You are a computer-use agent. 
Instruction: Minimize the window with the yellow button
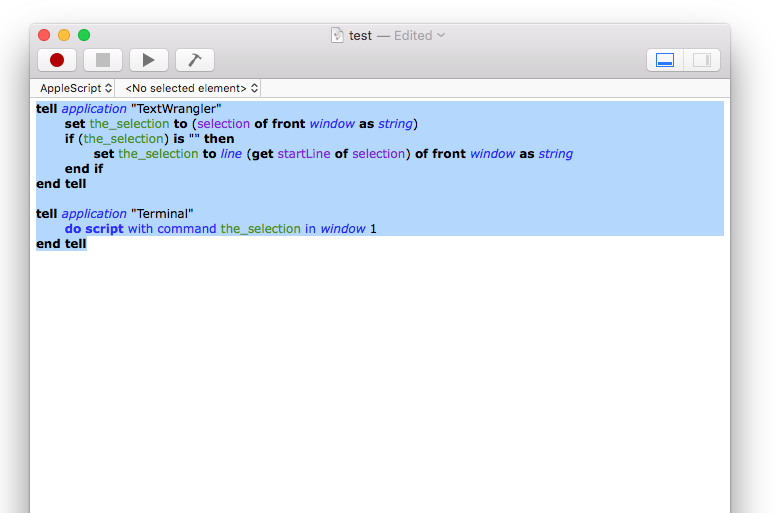click(x=64, y=35)
